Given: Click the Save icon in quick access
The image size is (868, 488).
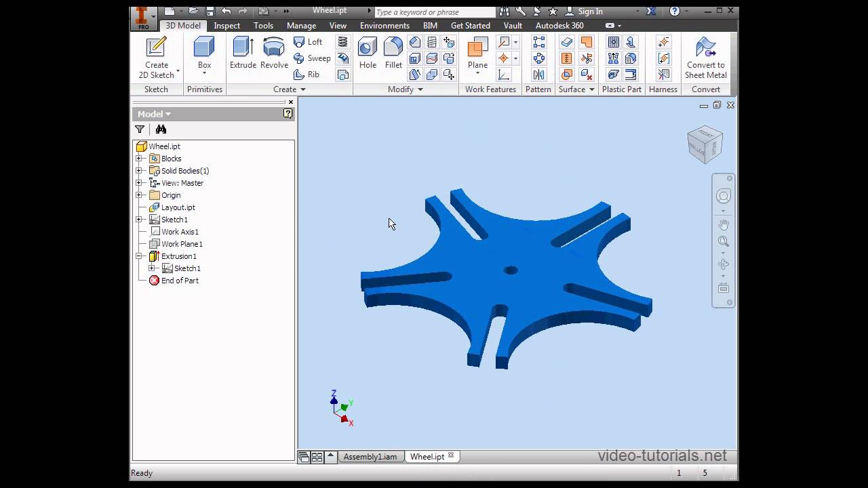Looking at the screenshot, I should click(x=210, y=12).
